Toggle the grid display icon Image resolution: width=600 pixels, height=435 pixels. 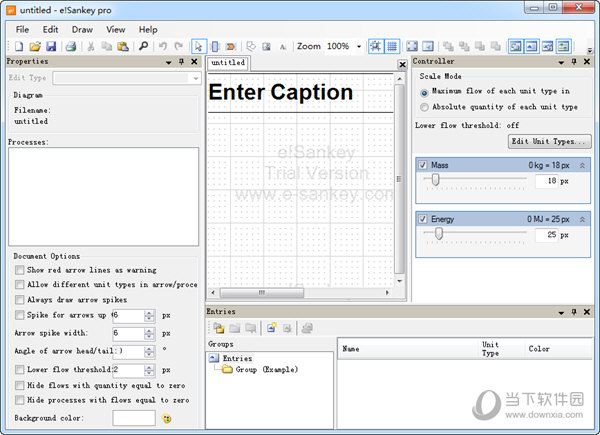click(392, 46)
